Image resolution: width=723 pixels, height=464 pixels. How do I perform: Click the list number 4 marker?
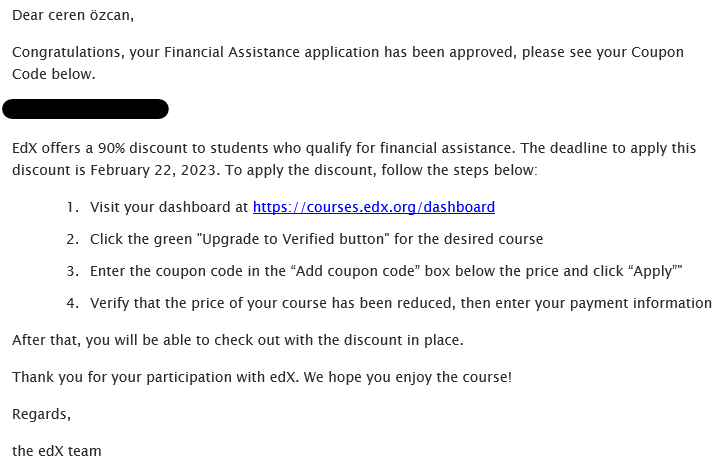72,303
